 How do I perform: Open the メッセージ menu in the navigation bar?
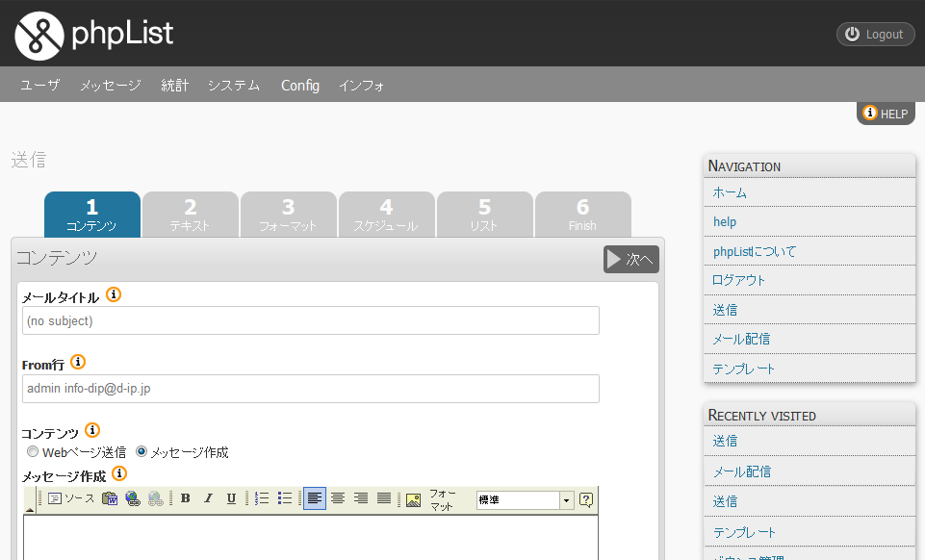[110, 85]
